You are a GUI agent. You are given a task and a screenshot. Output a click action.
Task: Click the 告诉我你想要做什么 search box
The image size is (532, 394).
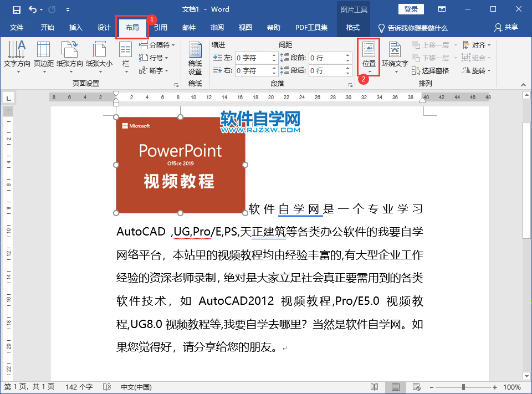point(413,28)
